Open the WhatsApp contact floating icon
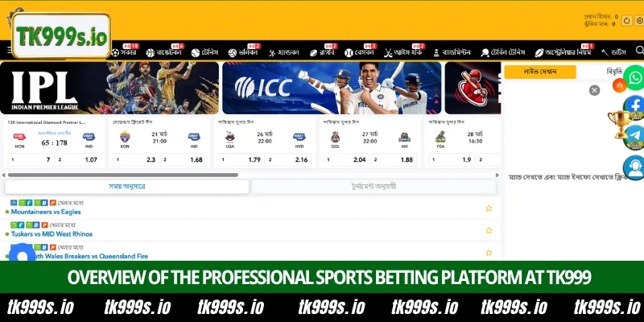This screenshot has width=644, height=322. 635,77
